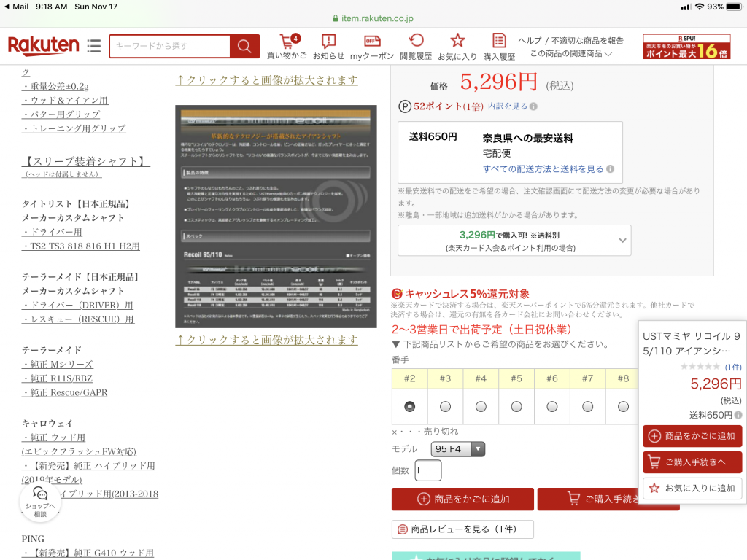This screenshot has width=747, height=560.
Task: Open 【新発売】純正 ハイブリッド用 link
Action: [x=88, y=466]
